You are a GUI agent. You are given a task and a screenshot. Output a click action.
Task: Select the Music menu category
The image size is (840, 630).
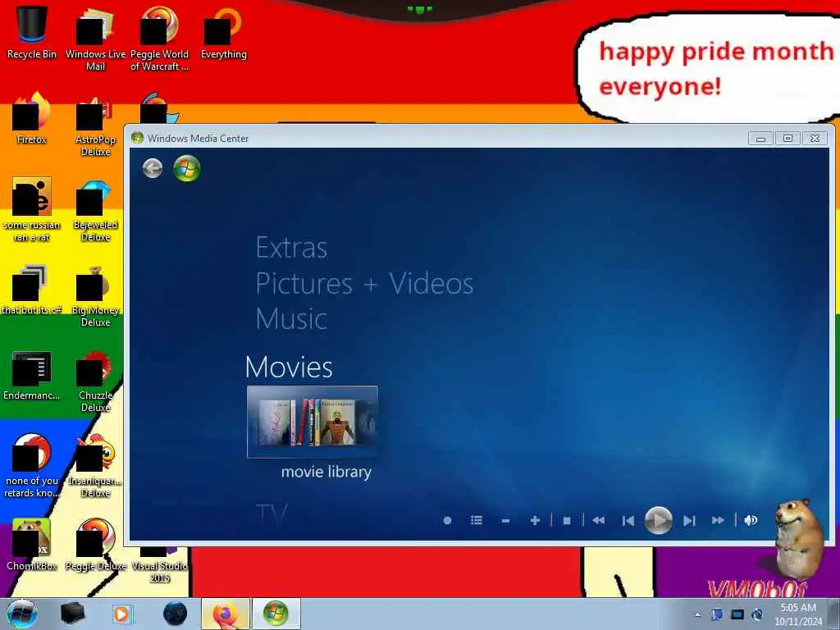[291, 319]
